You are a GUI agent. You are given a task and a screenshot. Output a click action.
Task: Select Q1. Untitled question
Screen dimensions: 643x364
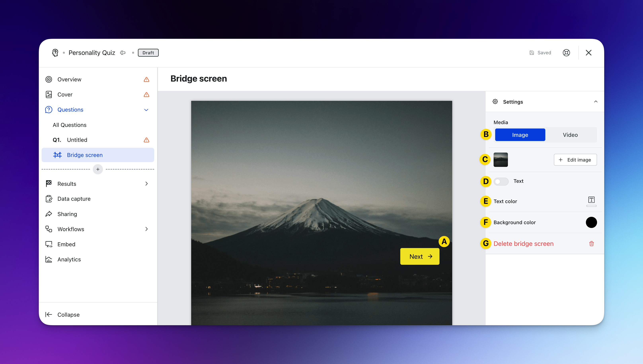tap(77, 140)
